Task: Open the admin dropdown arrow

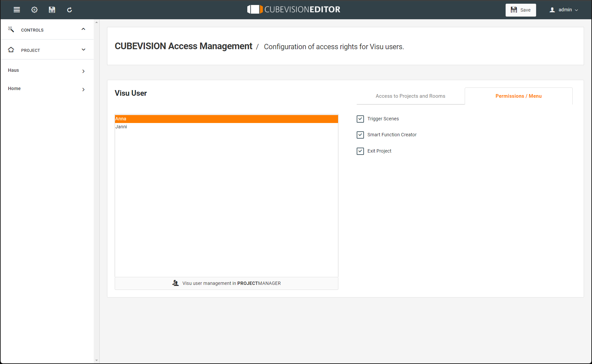Action: click(576, 10)
